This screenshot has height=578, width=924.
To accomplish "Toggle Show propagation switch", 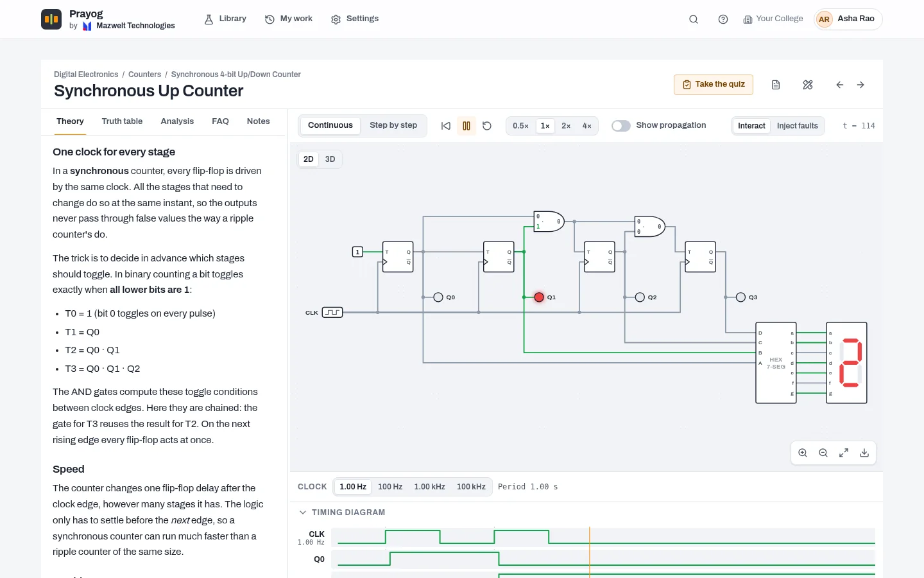I will pyautogui.click(x=620, y=126).
